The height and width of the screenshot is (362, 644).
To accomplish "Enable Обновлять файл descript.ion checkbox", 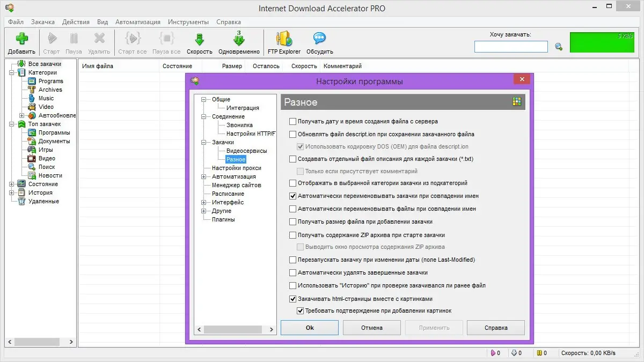I will tap(292, 134).
